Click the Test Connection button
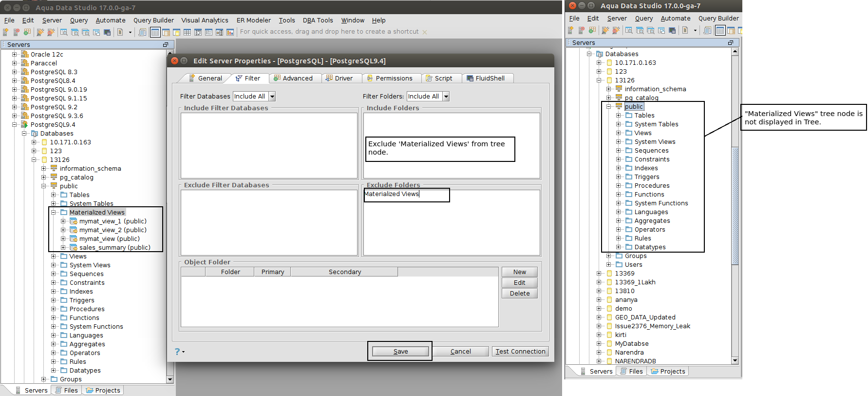 [x=520, y=352]
